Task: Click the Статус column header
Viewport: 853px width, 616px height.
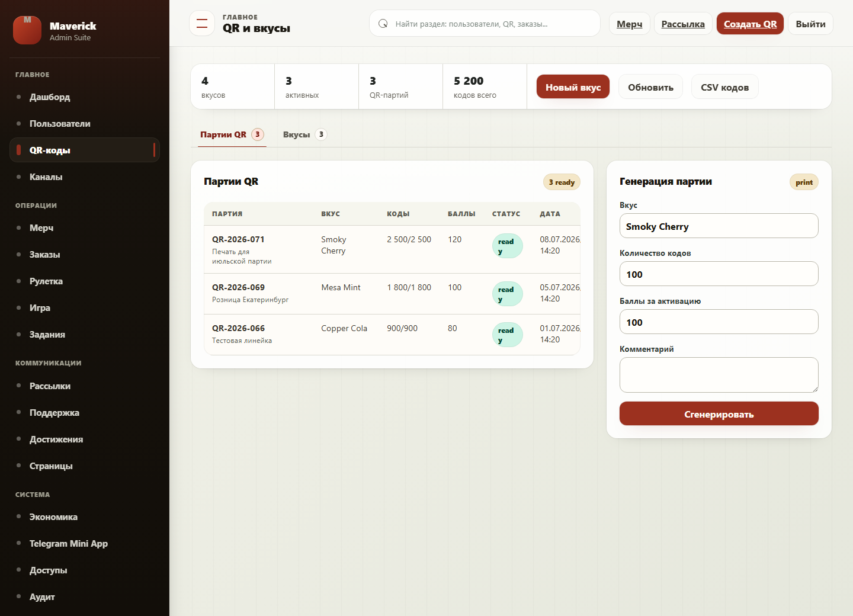Action: 506,214
